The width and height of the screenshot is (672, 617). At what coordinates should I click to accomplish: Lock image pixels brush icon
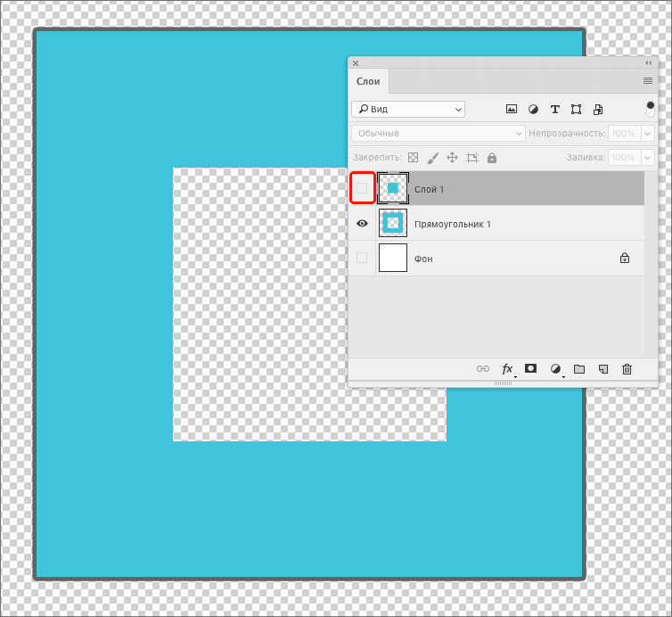pos(433,158)
